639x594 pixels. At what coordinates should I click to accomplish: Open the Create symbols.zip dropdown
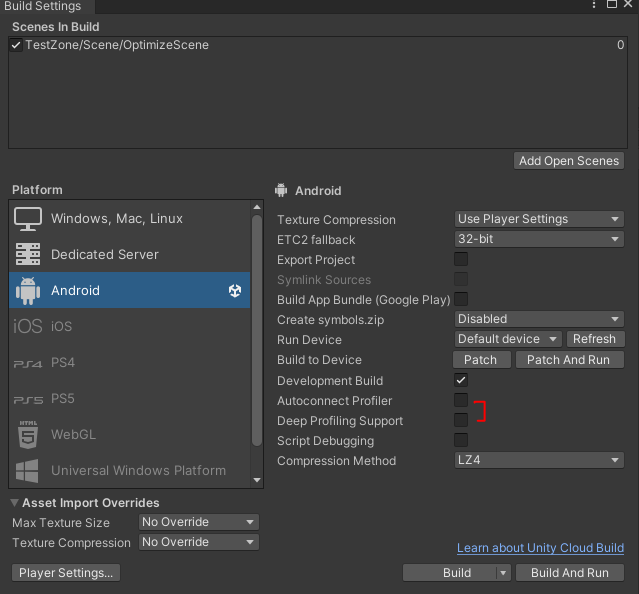tap(539, 319)
